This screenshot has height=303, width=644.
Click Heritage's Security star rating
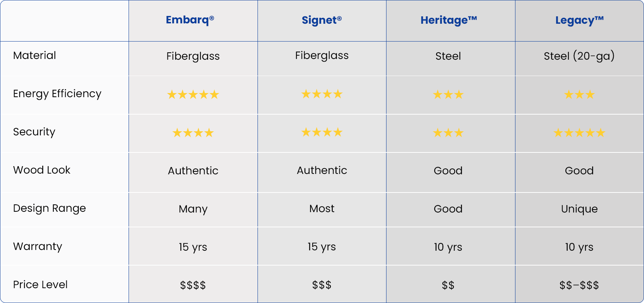pyautogui.click(x=448, y=133)
